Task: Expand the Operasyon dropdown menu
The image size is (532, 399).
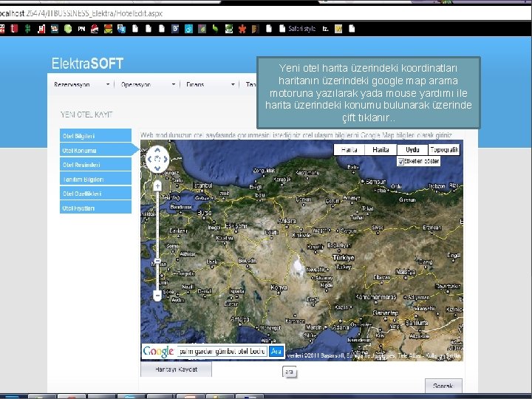Action: pyautogui.click(x=148, y=84)
